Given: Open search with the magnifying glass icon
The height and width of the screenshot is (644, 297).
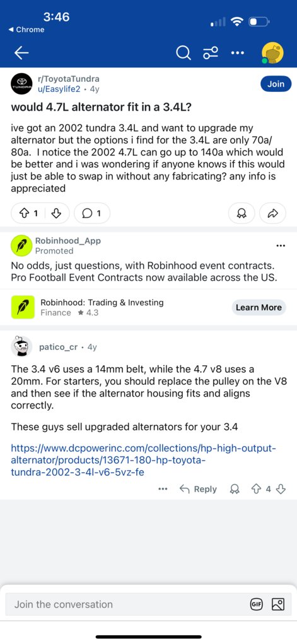Looking at the screenshot, I should 183,53.
